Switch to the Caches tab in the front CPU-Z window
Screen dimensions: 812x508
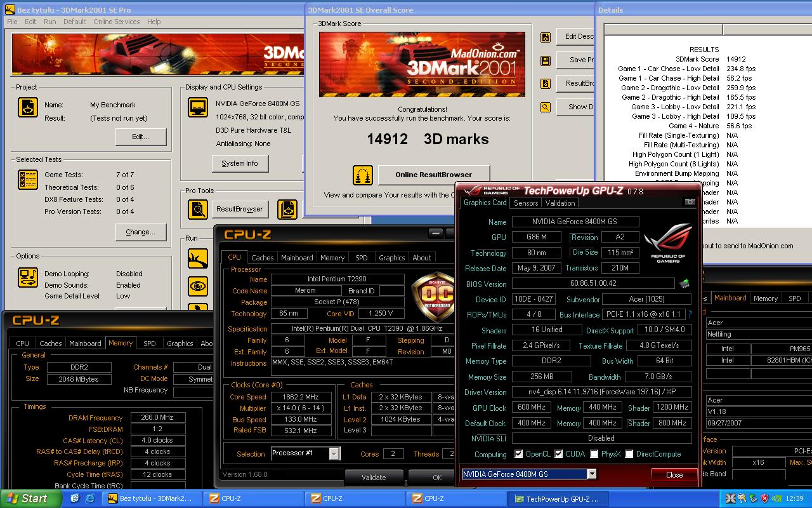point(262,258)
